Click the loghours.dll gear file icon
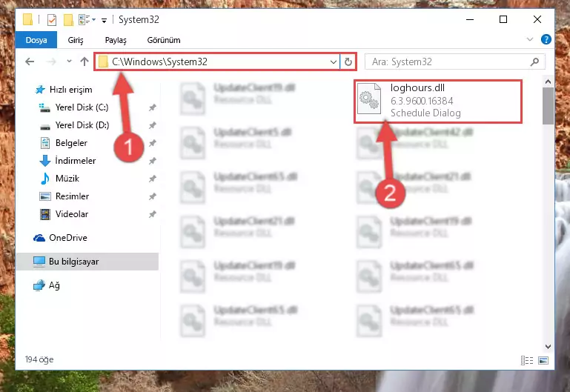Image resolution: width=570 pixels, height=392 pixels. (x=369, y=99)
